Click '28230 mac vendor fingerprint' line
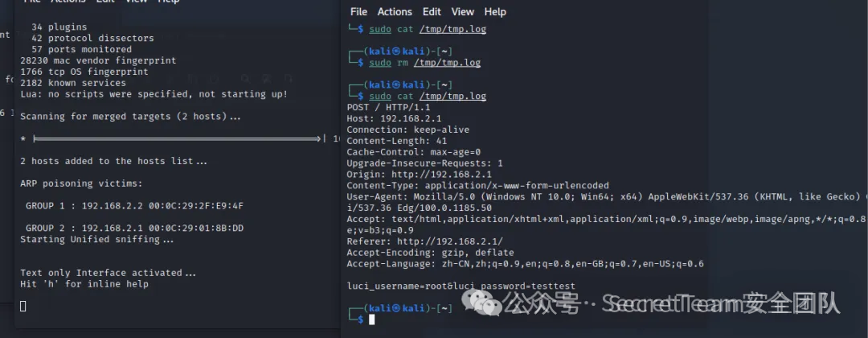 point(98,60)
